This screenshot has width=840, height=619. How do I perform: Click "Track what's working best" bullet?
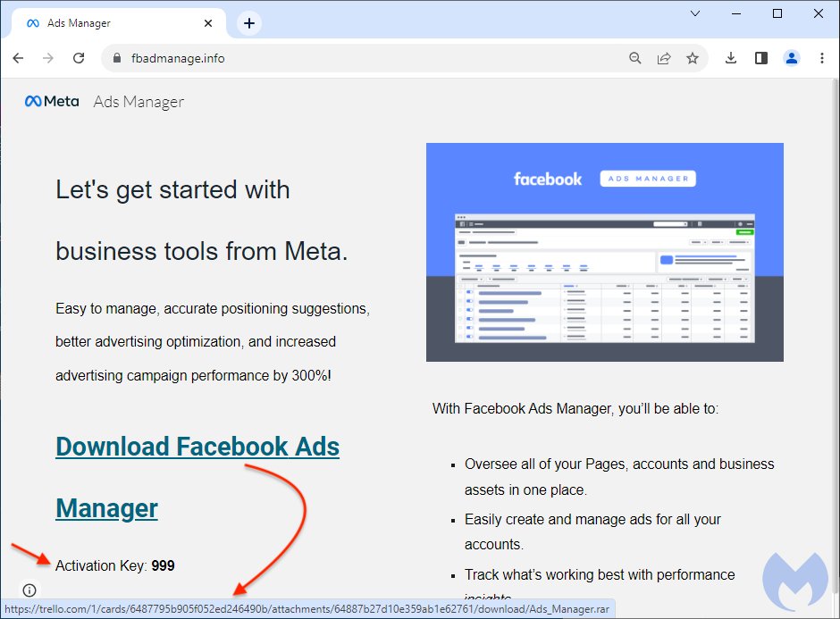tap(600, 574)
